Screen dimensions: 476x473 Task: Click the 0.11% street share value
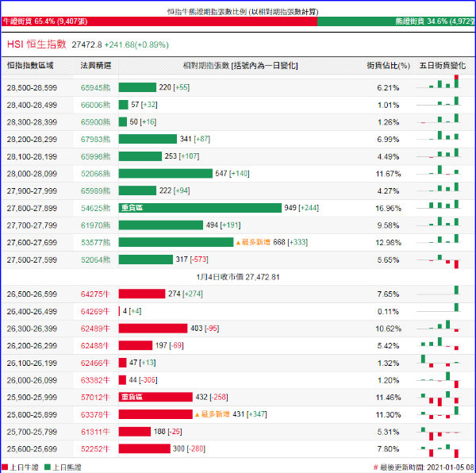tap(388, 311)
